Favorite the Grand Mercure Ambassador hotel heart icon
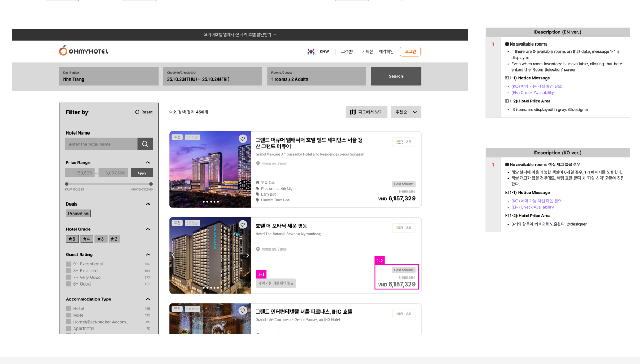The image size is (640, 364). point(243,138)
